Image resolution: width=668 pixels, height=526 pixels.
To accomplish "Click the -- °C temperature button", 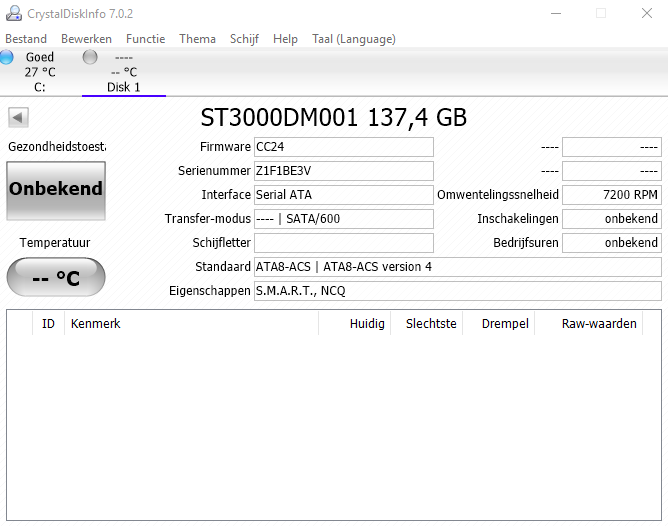I will pos(56,277).
